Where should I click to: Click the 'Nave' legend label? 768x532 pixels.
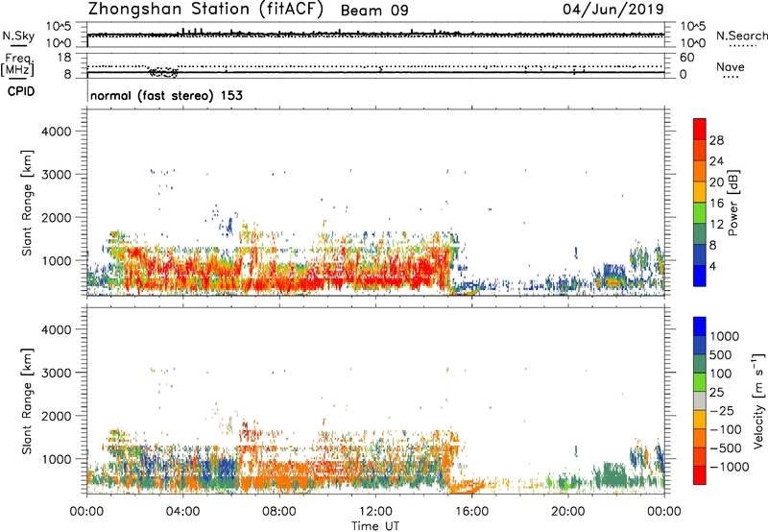pos(731,66)
